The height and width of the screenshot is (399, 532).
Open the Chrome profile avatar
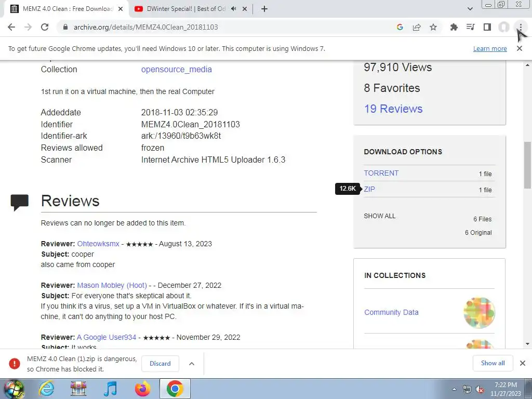tap(504, 27)
